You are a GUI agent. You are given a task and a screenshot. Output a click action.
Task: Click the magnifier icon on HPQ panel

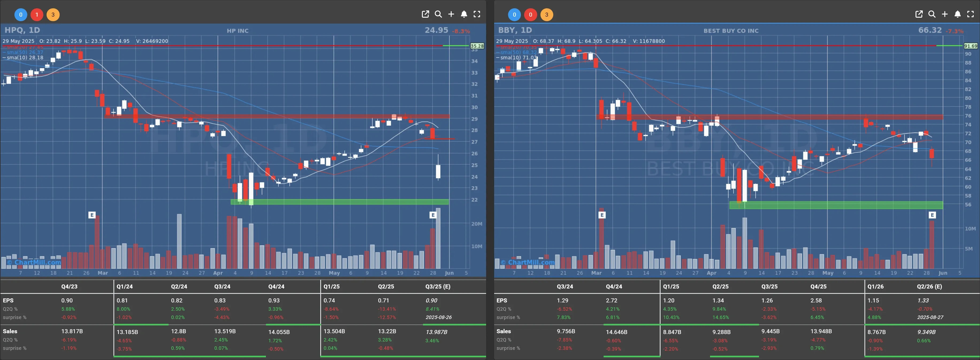438,14
